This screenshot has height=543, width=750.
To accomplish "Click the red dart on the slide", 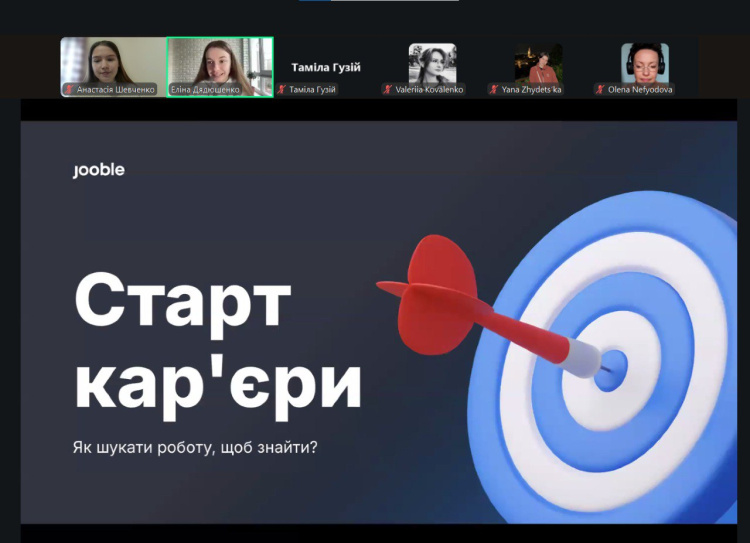I will click(x=488, y=310).
